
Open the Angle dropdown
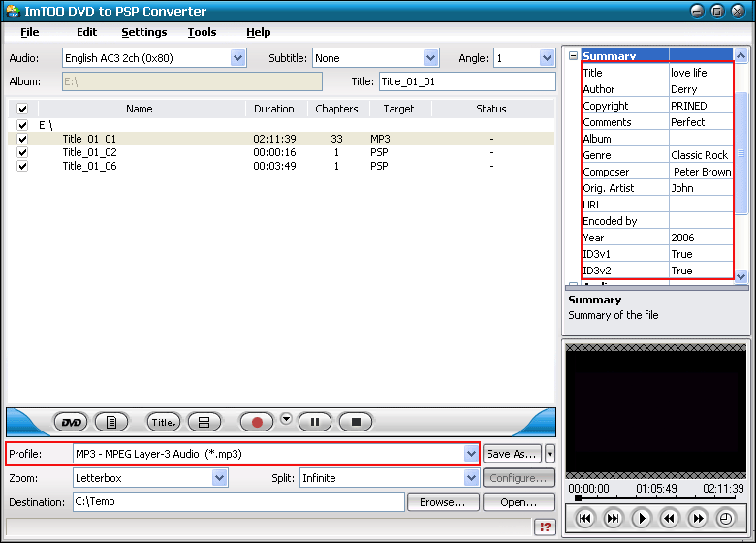click(x=547, y=58)
